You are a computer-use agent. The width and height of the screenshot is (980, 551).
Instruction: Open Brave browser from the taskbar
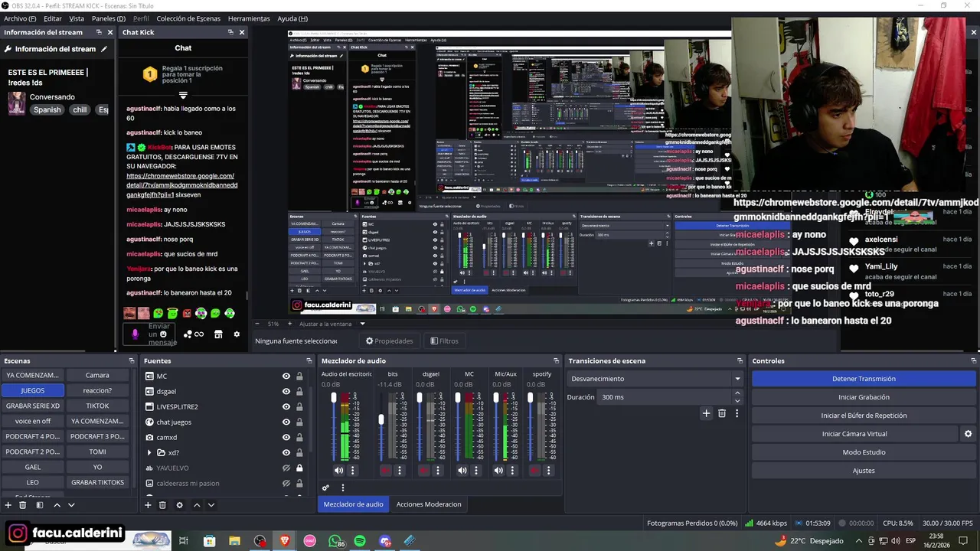pyautogui.click(x=285, y=541)
